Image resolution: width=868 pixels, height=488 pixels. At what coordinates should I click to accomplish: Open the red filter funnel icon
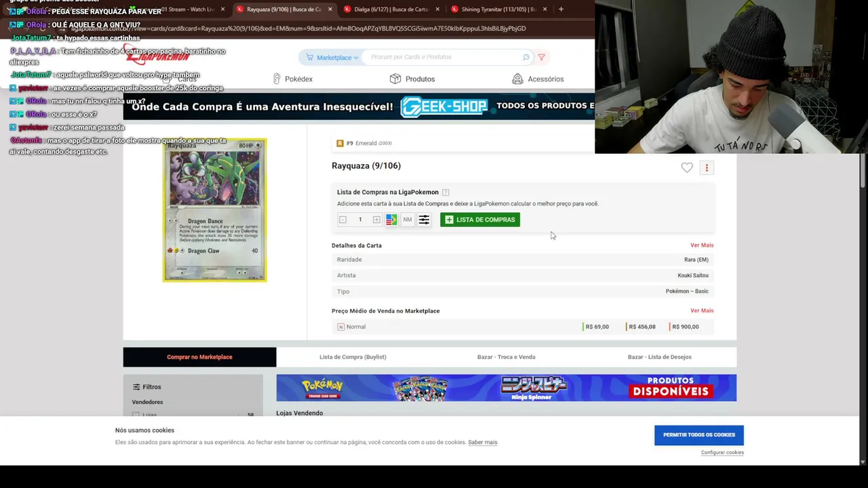[541, 57]
